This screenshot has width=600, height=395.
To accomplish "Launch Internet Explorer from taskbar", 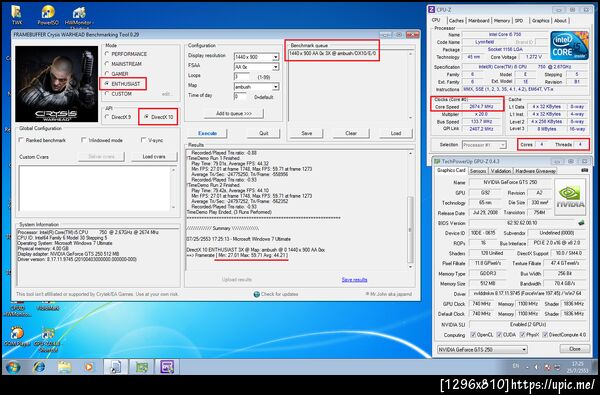I will tap(39, 367).
